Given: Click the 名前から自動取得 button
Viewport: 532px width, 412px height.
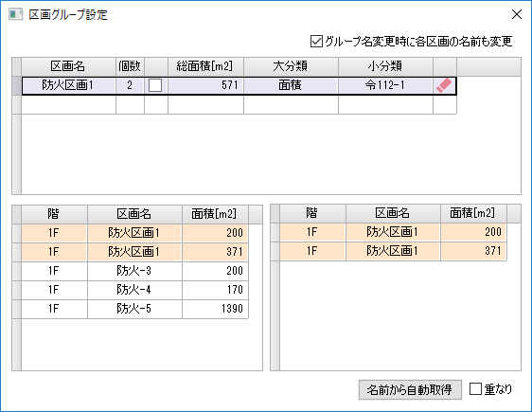Looking at the screenshot, I should pyautogui.click(x=410, y=389).
